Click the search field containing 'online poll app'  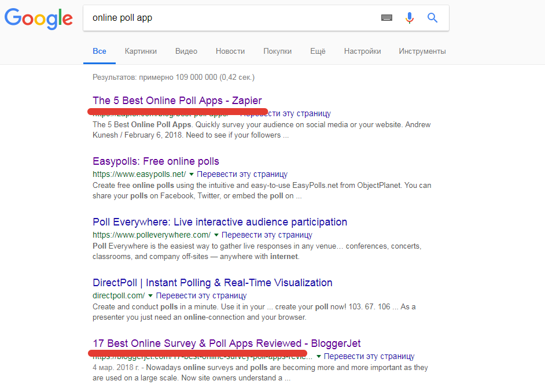pyautogui.click(x=231, y=18)
